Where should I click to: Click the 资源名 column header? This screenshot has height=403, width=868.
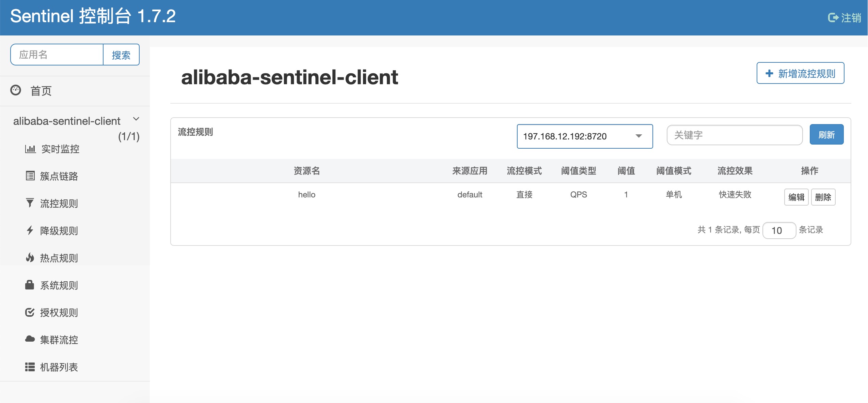(307, 171)
